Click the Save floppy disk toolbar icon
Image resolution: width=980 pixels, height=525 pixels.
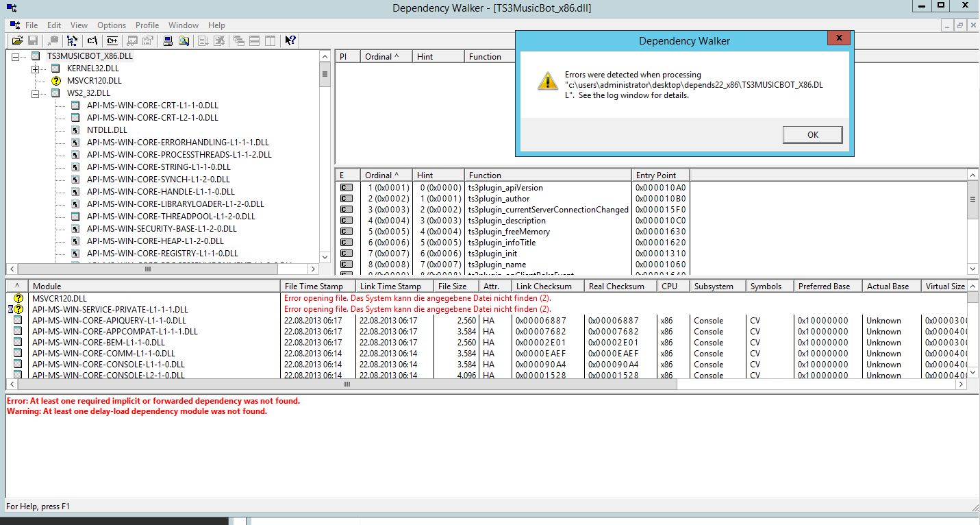tap(32, 40)
